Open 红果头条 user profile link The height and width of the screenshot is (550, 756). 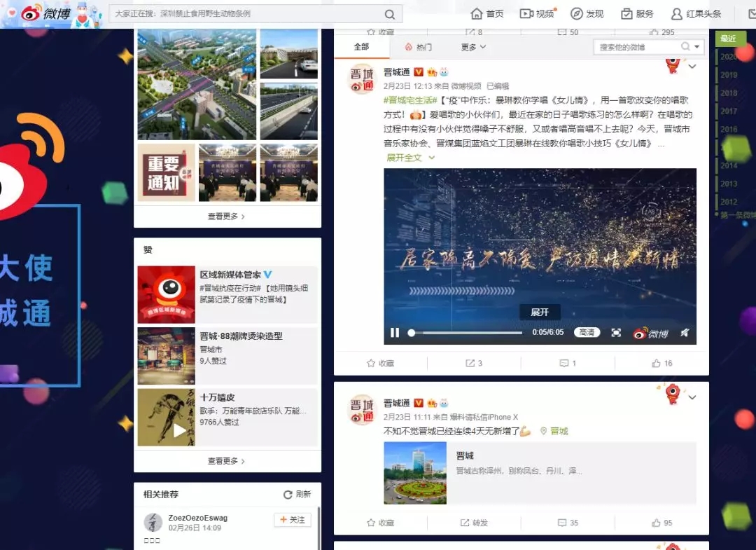click(696, 14)
